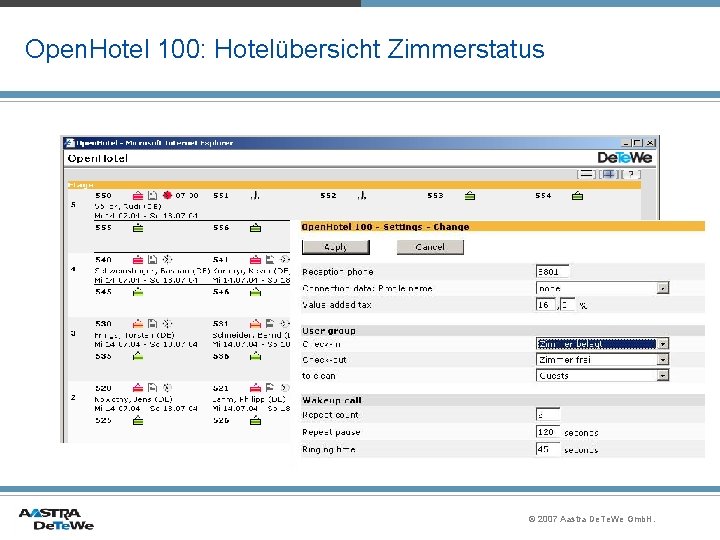
Task: Click room number 554
Action: (x=543, y=196)
